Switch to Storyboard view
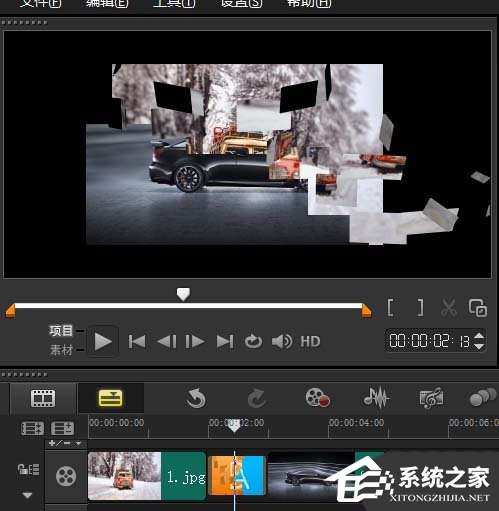 click(x=43, y=398)
